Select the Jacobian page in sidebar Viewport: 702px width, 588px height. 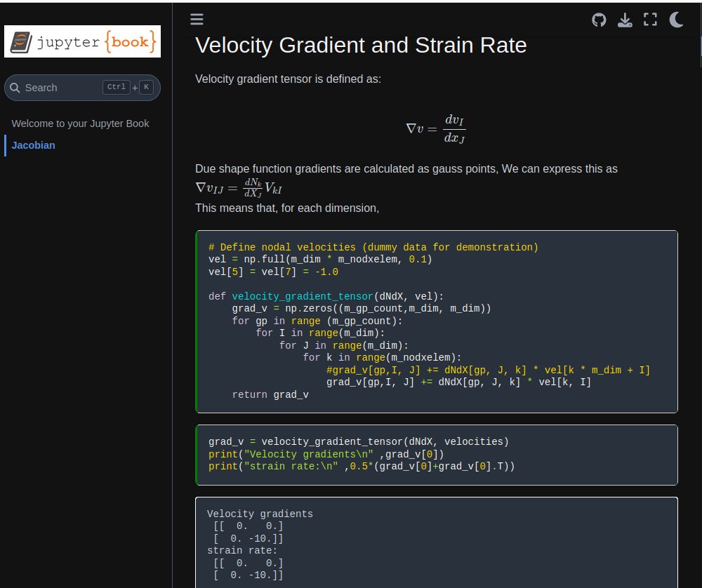[x=33, y=145]
